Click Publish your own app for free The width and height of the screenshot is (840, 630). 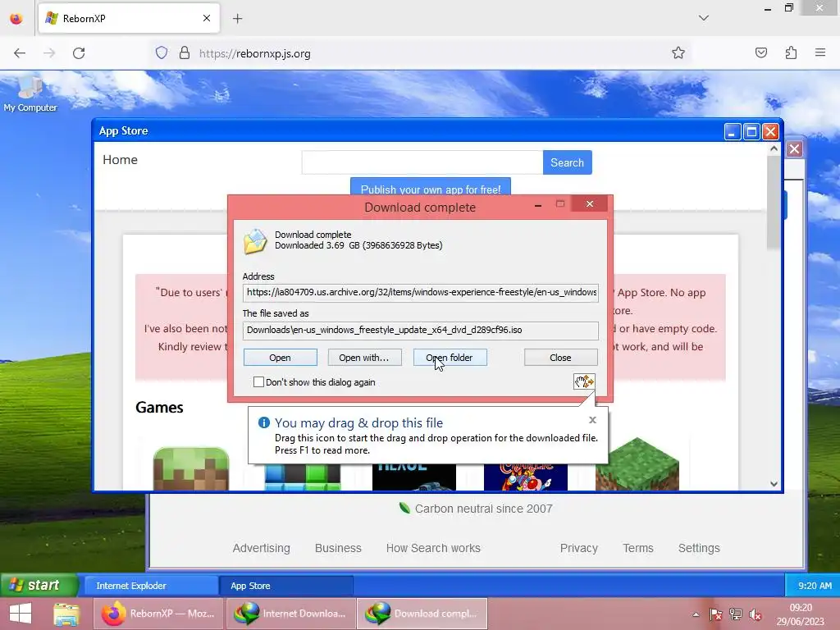(431, 188)
